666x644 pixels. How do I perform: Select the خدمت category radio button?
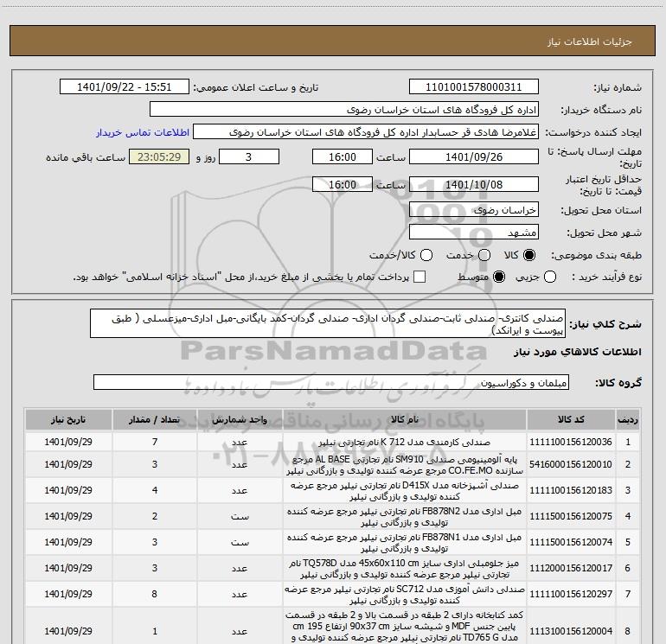(484, 255)
